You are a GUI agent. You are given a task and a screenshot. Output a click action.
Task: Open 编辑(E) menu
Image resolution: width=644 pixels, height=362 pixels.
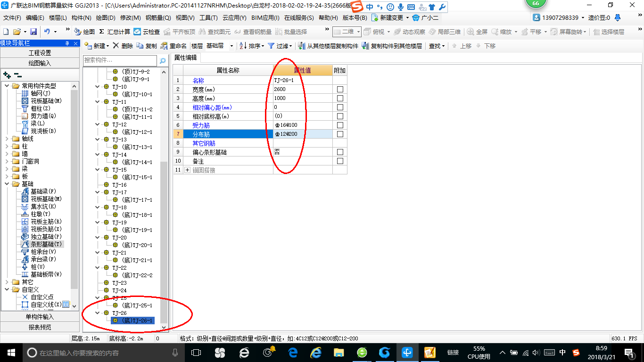(35, 17)
